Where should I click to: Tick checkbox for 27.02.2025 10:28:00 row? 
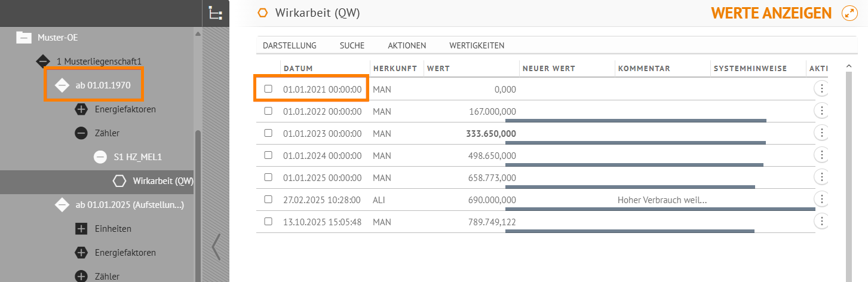pyautogui.click(x=268, y=200)
